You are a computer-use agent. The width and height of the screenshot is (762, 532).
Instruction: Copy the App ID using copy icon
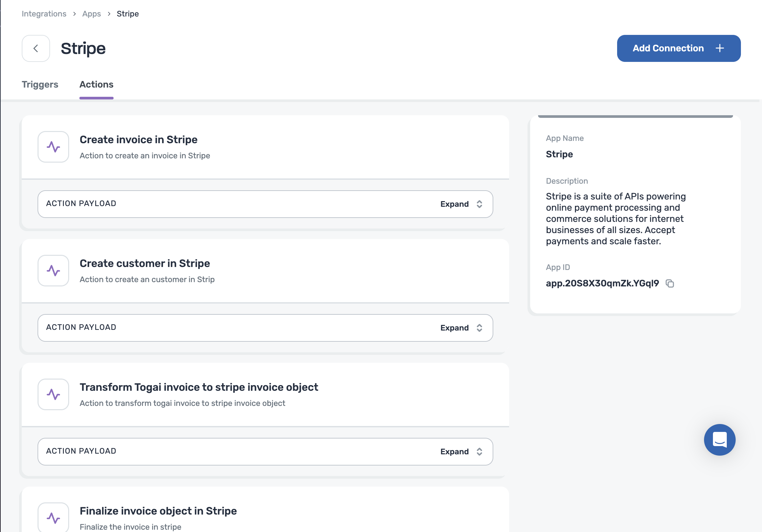pos(670,283)
